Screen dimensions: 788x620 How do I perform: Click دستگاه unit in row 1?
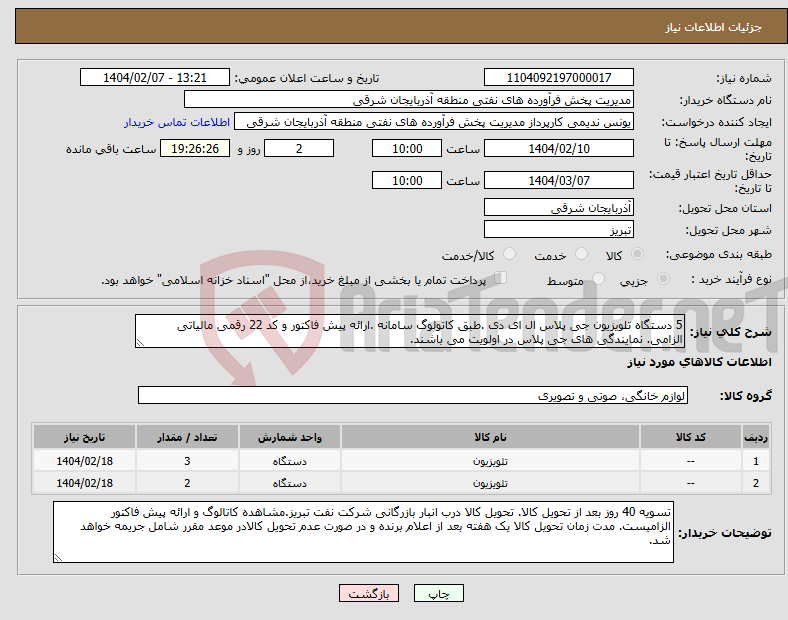[290, 461]
